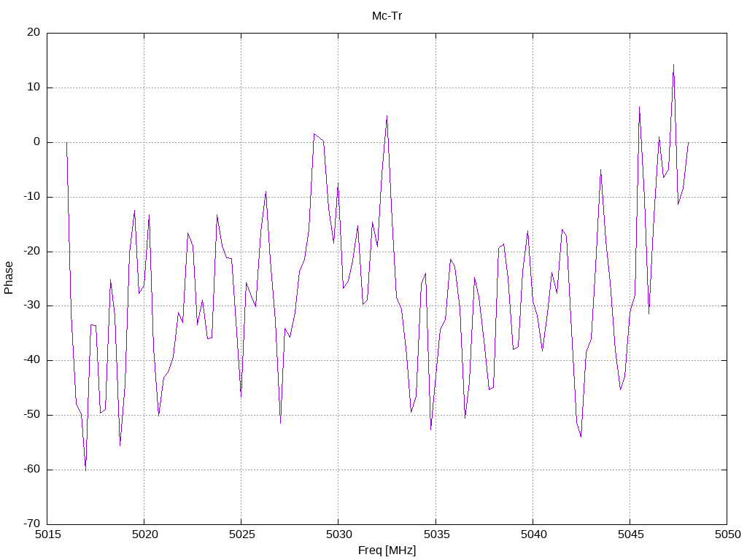Click the x-axis tick label '5035'
The width and height of the screenshot is (747, 560).
coord(436,534)
